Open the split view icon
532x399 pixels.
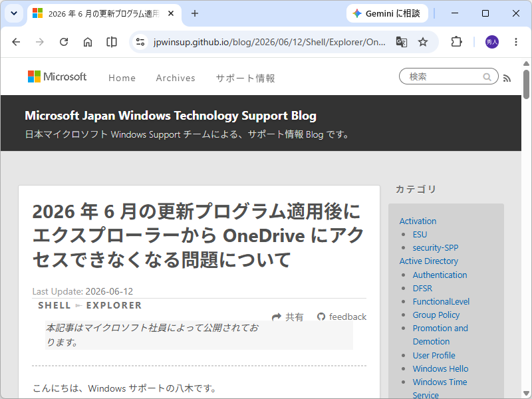click(112, 42)
